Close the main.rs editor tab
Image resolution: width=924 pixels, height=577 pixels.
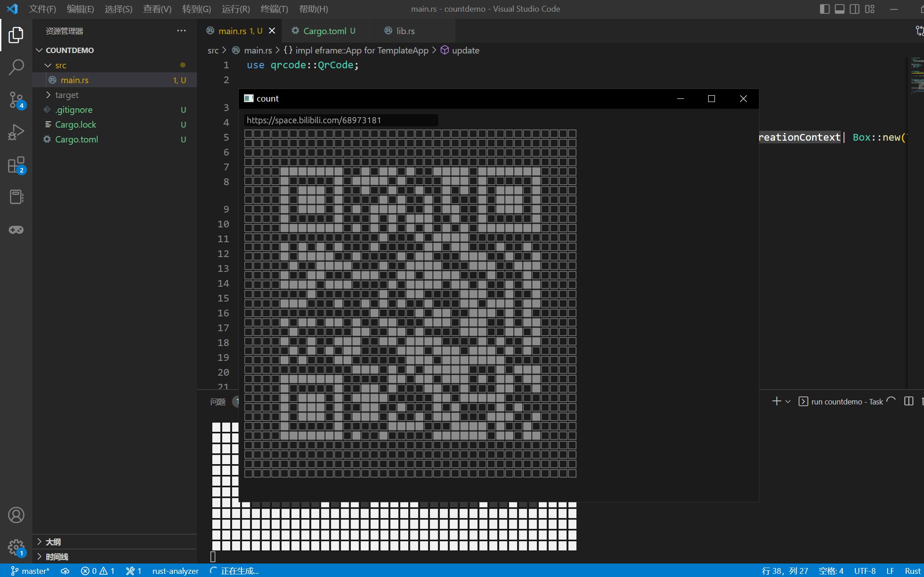(272, 31)
